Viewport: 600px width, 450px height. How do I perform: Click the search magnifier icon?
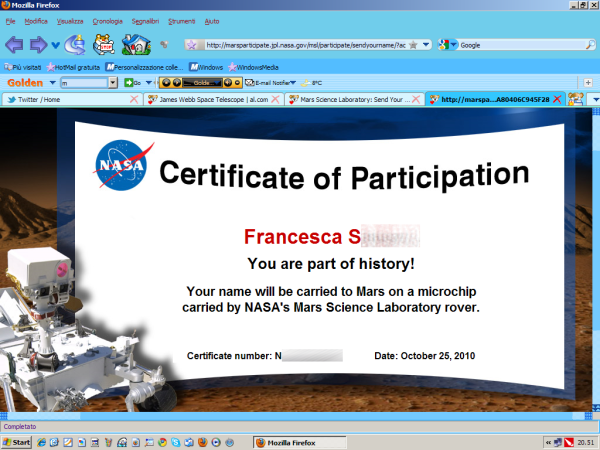(590, 45)
